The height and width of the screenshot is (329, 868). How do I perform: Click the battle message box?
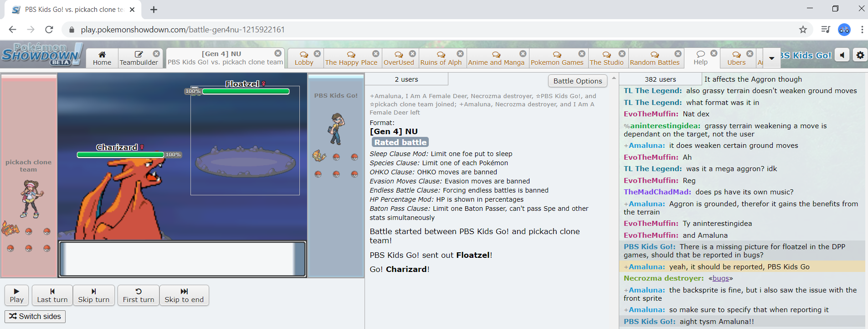[183, 259]
